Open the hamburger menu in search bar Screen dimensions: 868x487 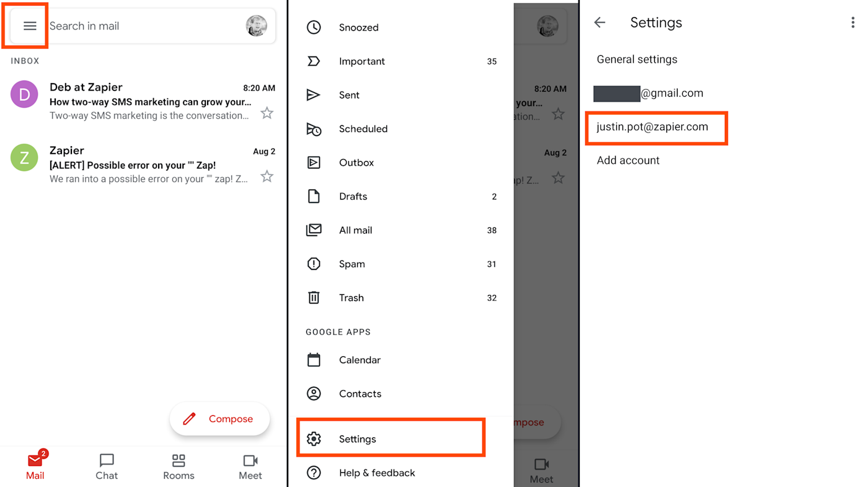(30, 26)
